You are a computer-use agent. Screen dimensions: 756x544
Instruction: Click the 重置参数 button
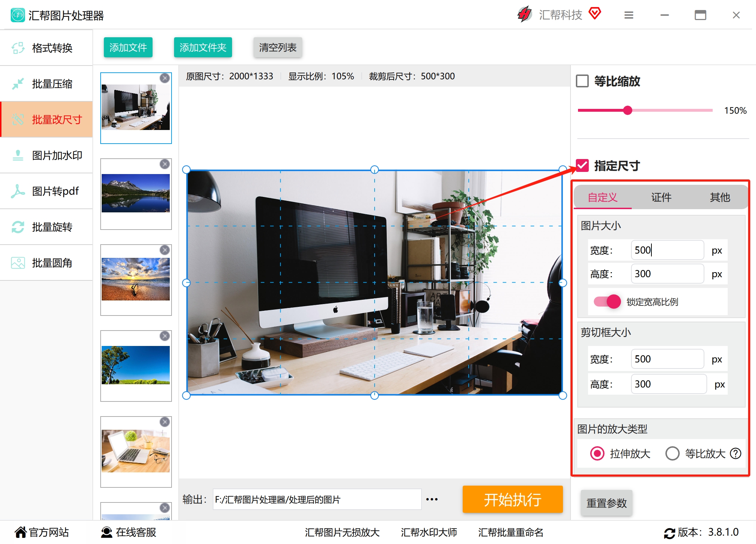606,503
